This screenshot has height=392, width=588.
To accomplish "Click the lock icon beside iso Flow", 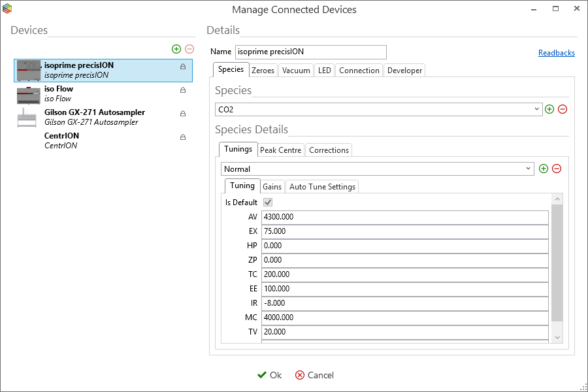I will click(x=183, y=90).
